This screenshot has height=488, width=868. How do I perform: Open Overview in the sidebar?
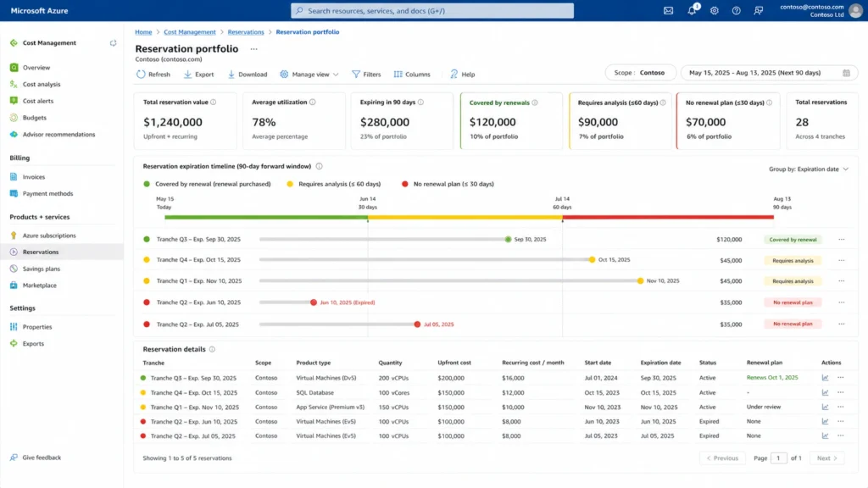coord(36,68)
